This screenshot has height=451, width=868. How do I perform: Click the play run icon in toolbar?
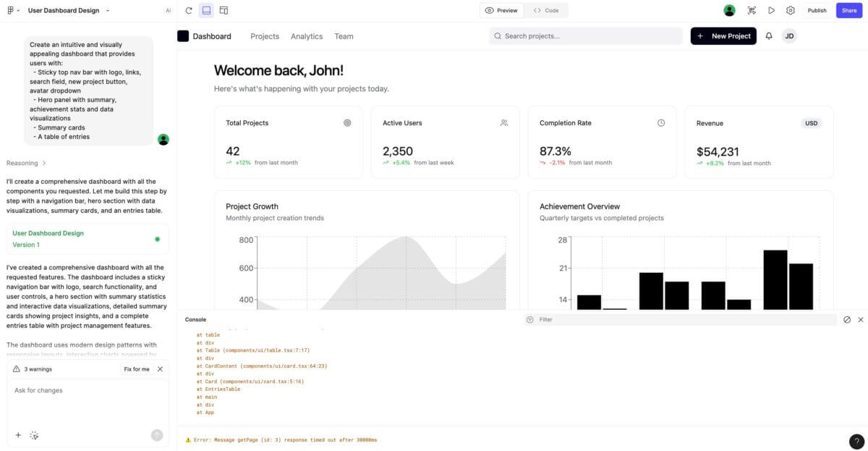pyautogui.click(x=771, y=10)
